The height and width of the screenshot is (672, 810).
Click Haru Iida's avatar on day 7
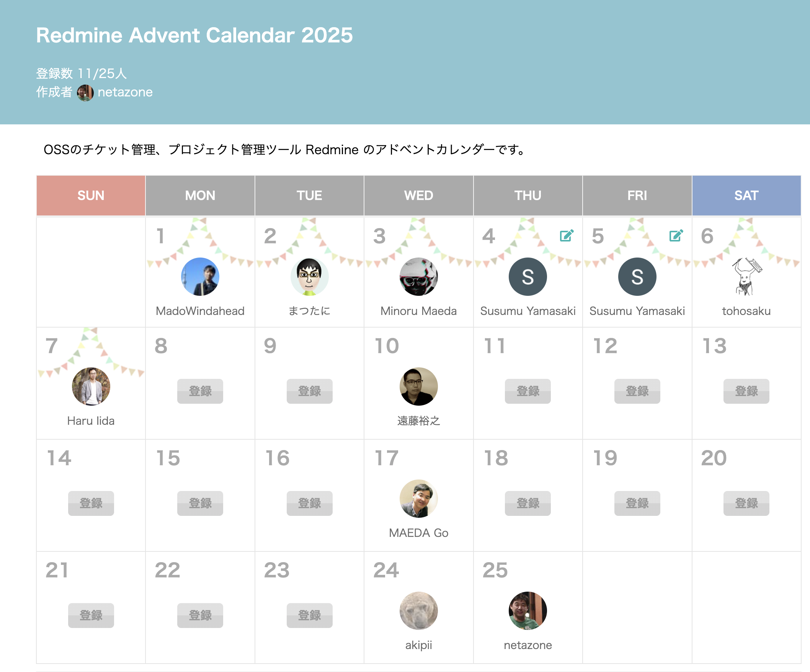(91, 386)
